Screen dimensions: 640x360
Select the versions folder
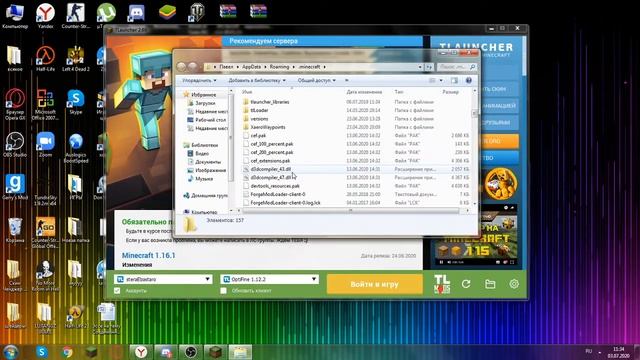point(259,119)
